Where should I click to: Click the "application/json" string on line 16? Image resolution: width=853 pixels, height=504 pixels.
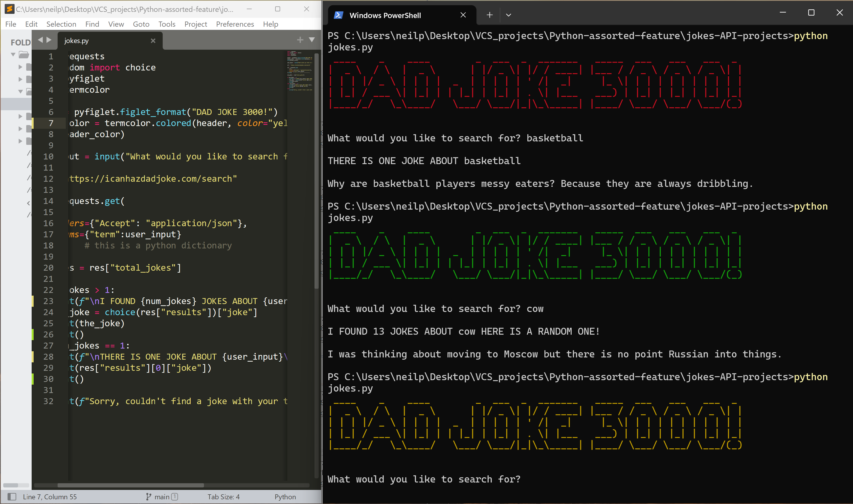191,223
